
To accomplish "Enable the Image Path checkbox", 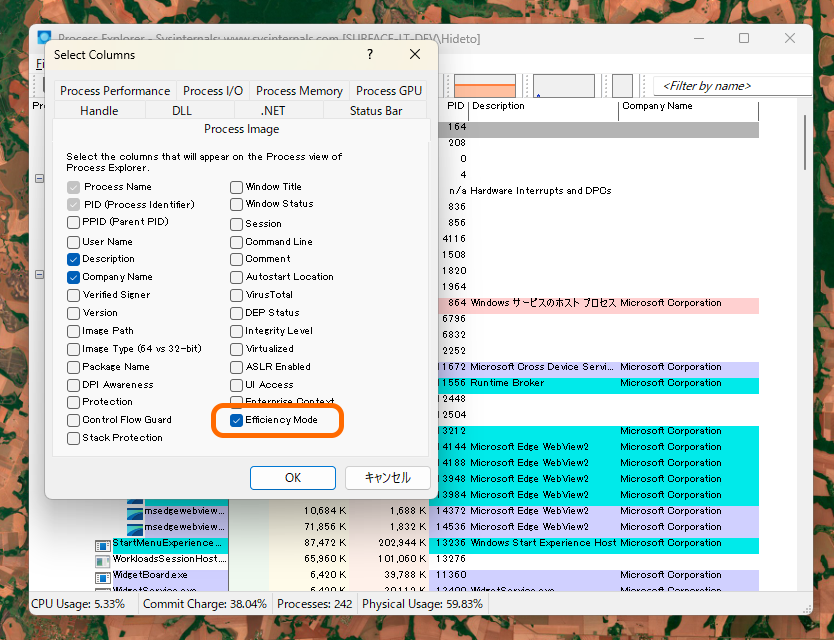I will point(73,331).
